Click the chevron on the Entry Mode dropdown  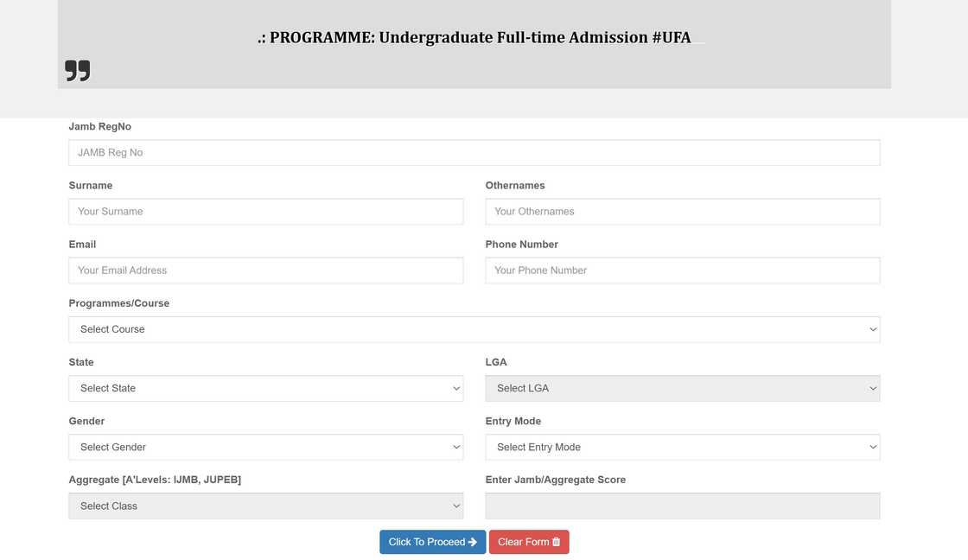873,447
